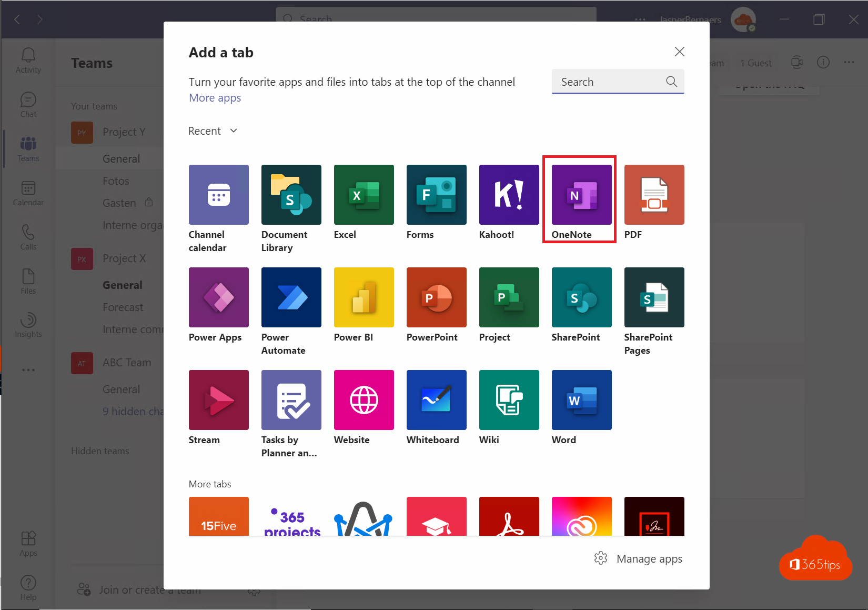The width and height of the screenshot is (868, 610).
Task: Open the user profile avatar
Action: click(743, 20)
